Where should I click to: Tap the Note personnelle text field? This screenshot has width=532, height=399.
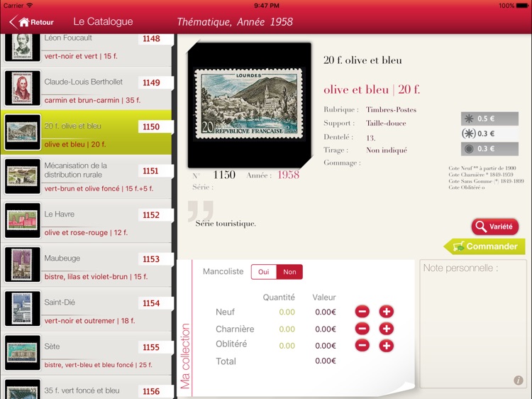point(473,324)
